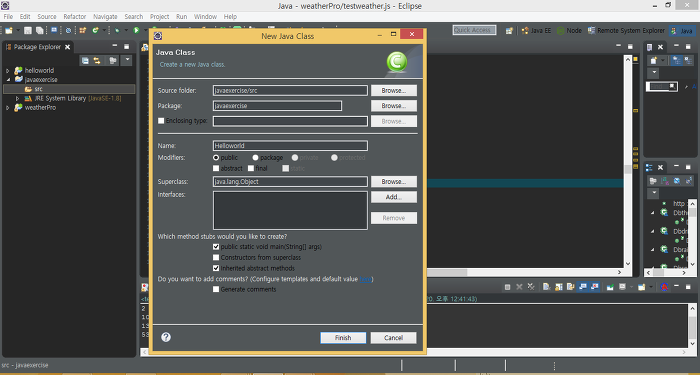Click the Sort icon in Outline panel
This screenshot has height=375, width=700.
(665, 181)
